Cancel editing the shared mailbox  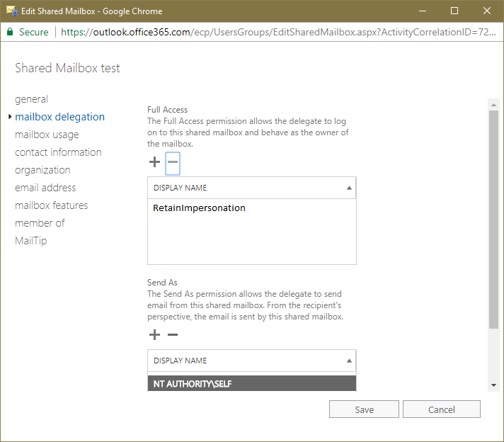(442, 409)
